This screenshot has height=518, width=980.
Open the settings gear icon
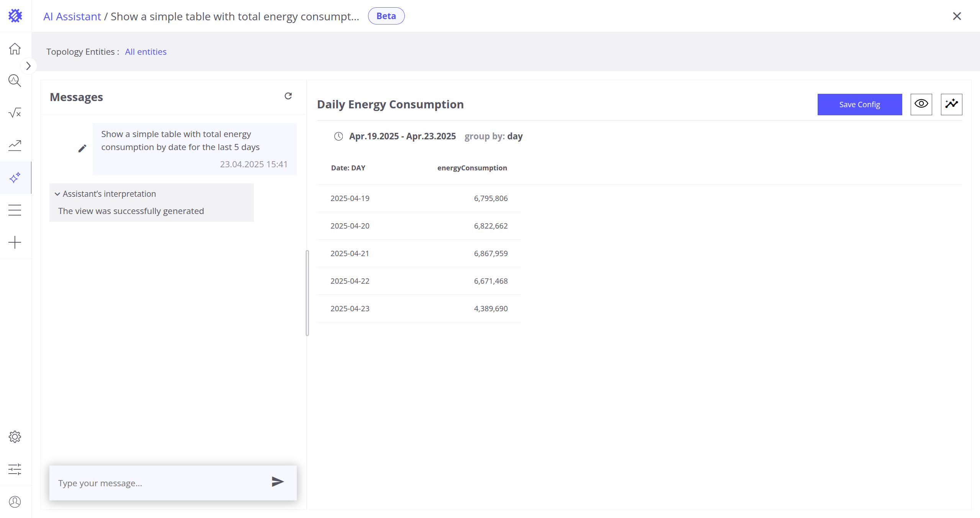[x=15, y=437]
